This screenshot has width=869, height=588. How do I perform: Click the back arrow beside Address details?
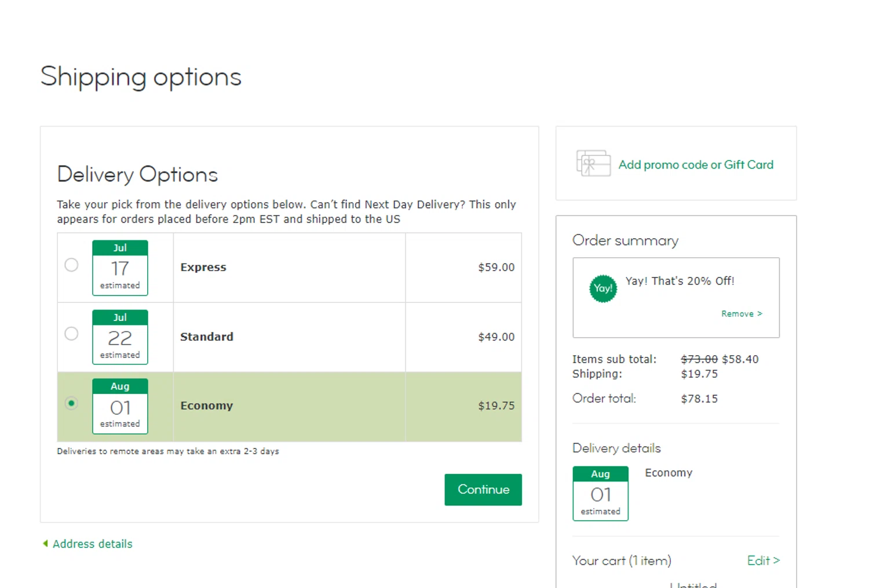[45, 543]
